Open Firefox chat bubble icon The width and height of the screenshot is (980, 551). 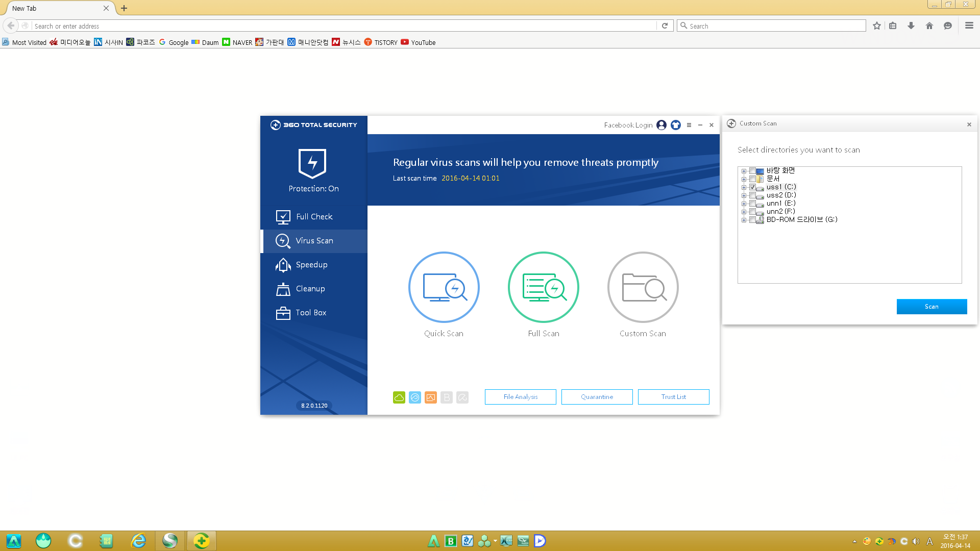[948, 26]
